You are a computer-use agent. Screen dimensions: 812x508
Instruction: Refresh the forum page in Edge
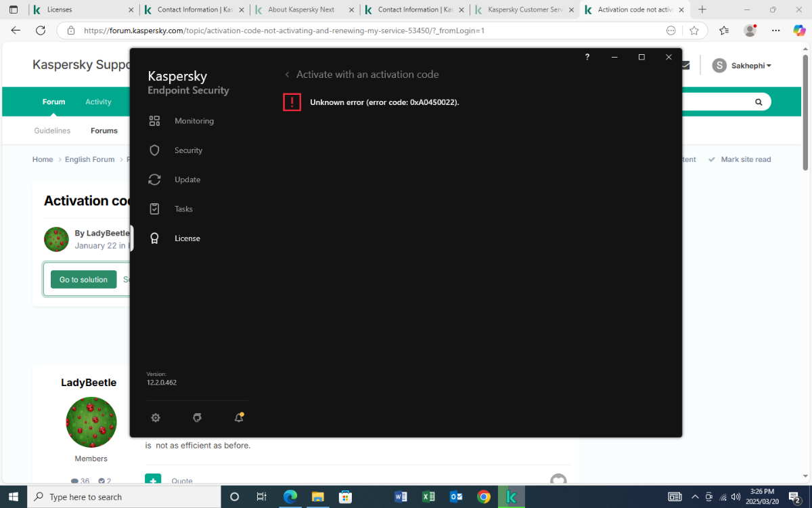click(x=41, y=30)
